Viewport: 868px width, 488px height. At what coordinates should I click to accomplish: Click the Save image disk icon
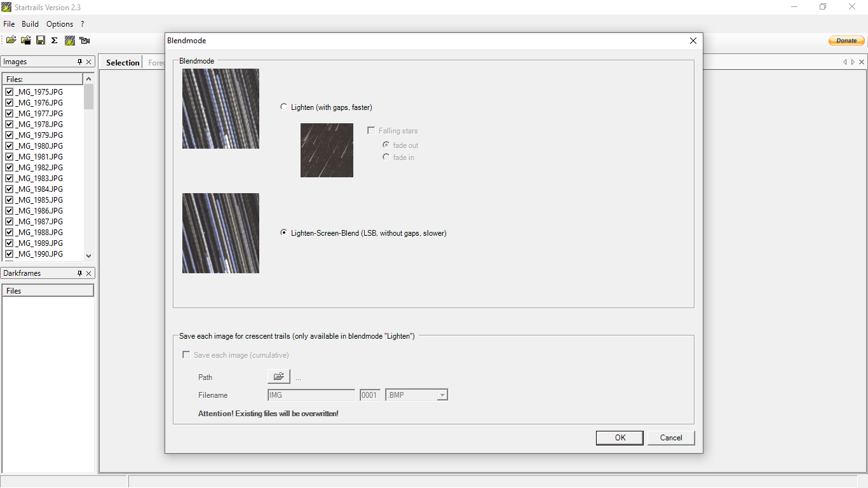[41, 40]
